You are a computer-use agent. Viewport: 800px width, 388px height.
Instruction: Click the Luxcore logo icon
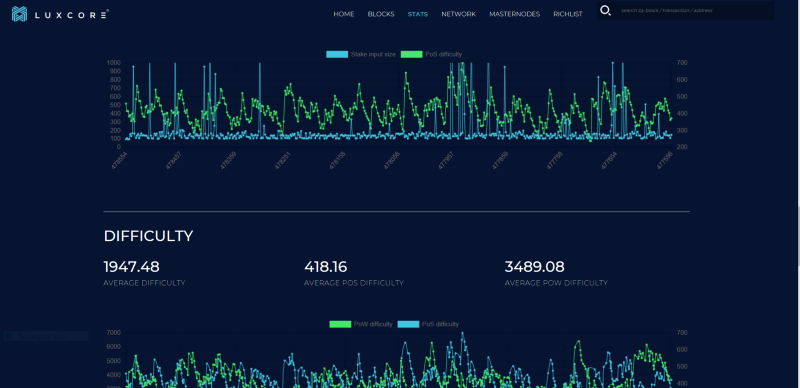[x=19, y=14]
